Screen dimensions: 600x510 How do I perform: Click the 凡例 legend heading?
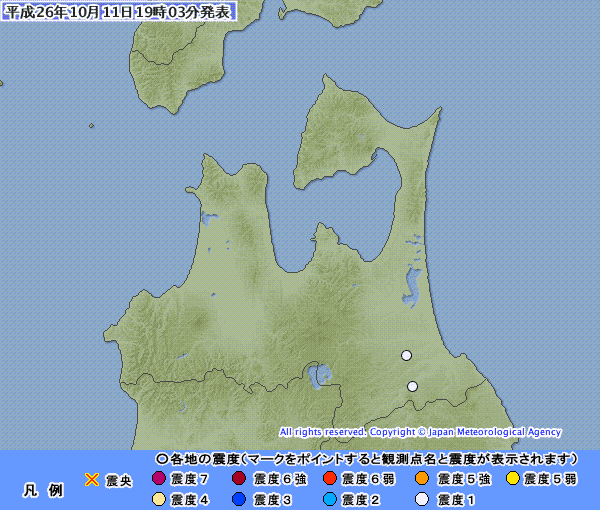43,490
